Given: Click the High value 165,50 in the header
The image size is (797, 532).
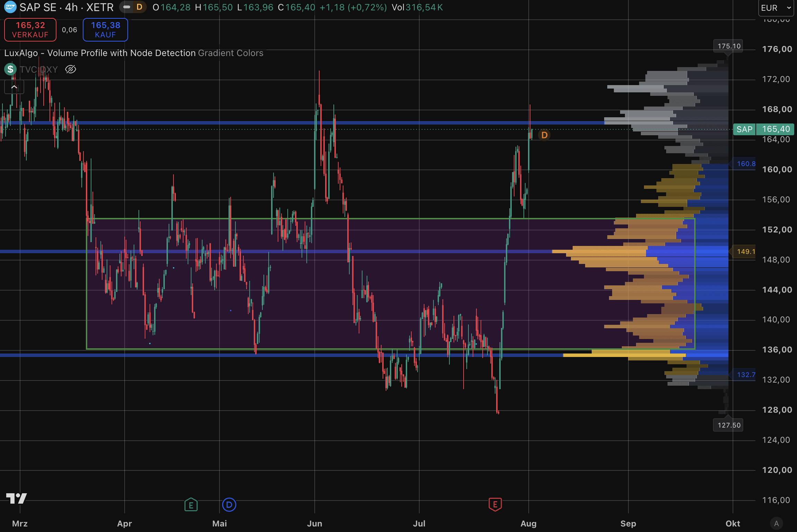Looking at the screenshot, I should coord(218,7).
